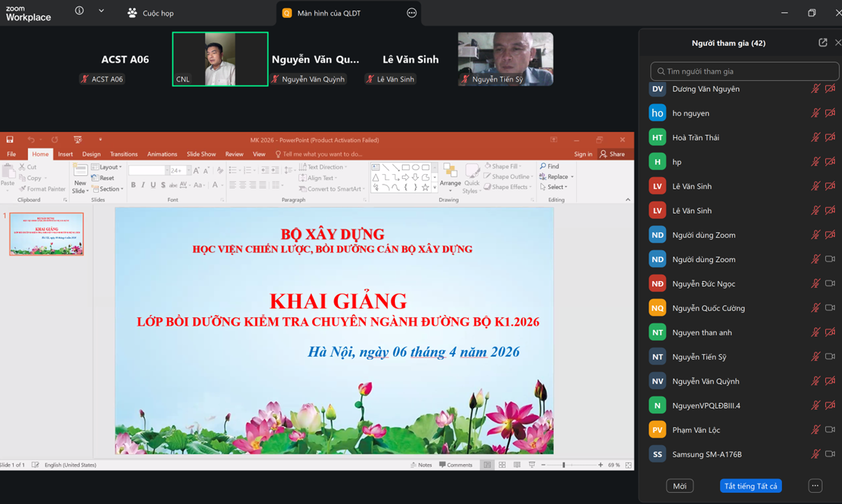Image resolution: width=842 pixels, height=504 pixels.
Task: Click the Tìm người tham gia search field
Action: coord(744,71)
